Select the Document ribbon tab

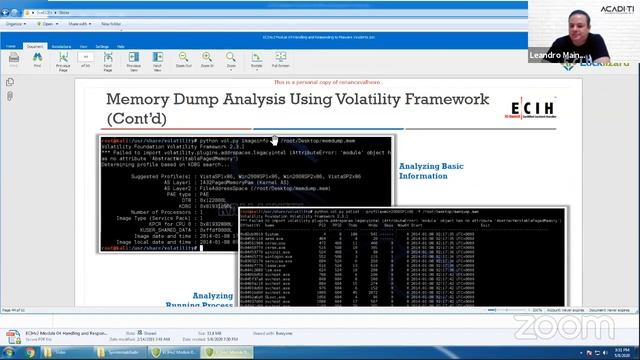point(35,47)
